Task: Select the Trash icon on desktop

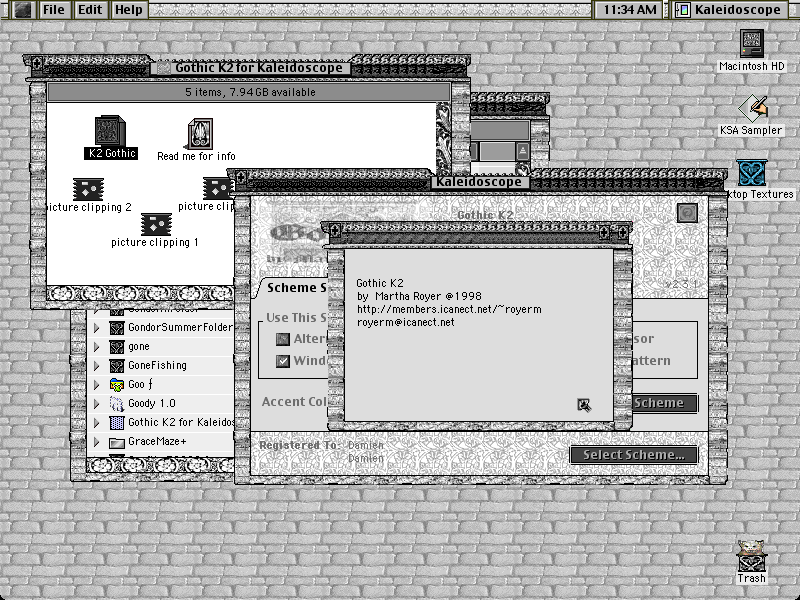Action: click(x=751, y=556)
